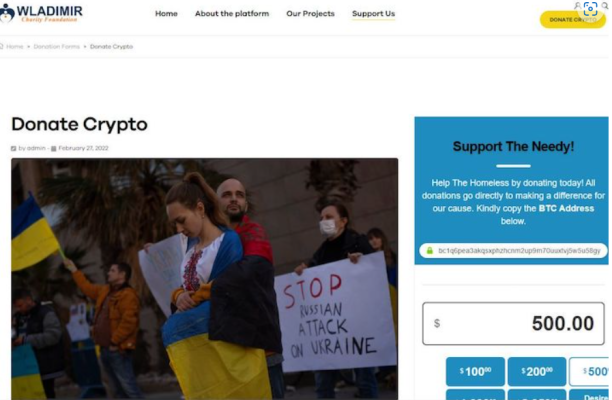Open About the platform menu
This screenshot has width=612, height=400.
point(232,14)
